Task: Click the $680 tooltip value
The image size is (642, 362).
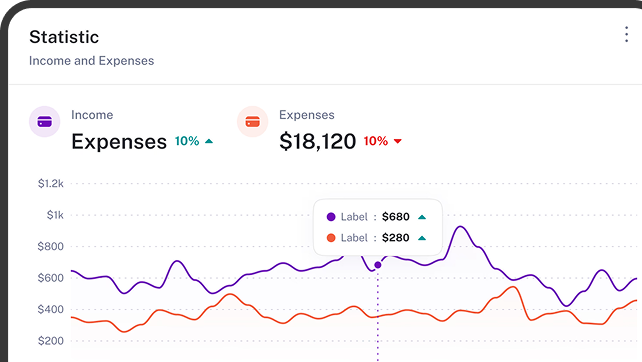Action: coord(396,217)
